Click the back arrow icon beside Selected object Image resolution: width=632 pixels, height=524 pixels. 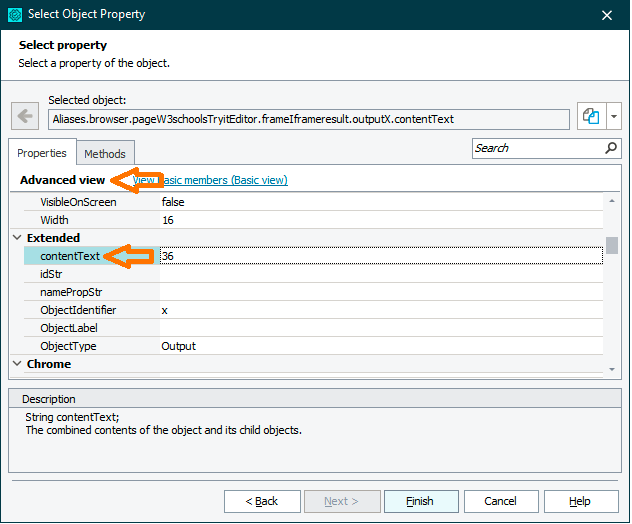point(24,117)
